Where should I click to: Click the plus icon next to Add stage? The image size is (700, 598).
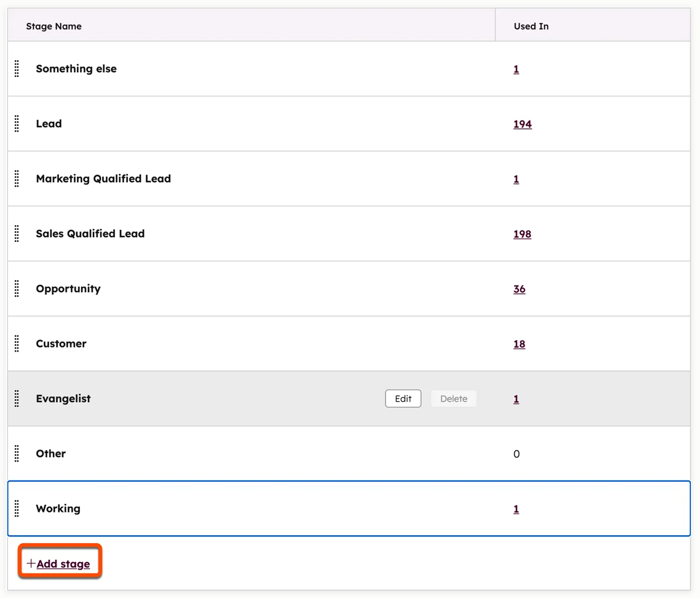(31, 563)
